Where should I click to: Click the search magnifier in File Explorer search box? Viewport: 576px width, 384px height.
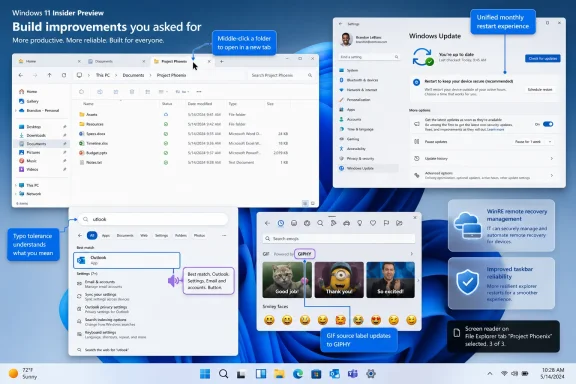click(x=310, y=75)
